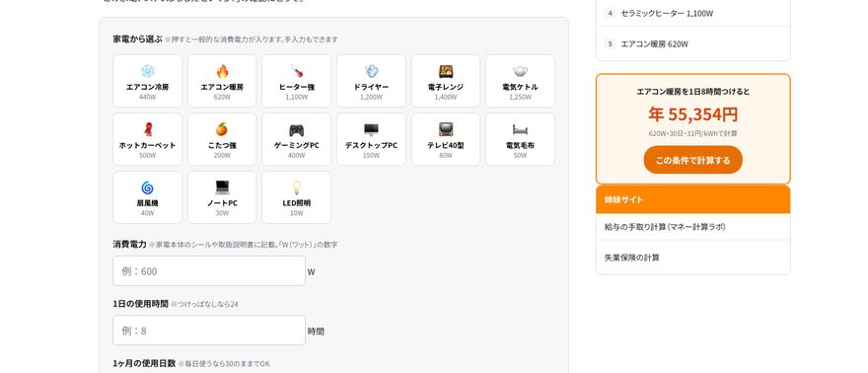Select the デスクトップPC preset

[x=371, y=139]
